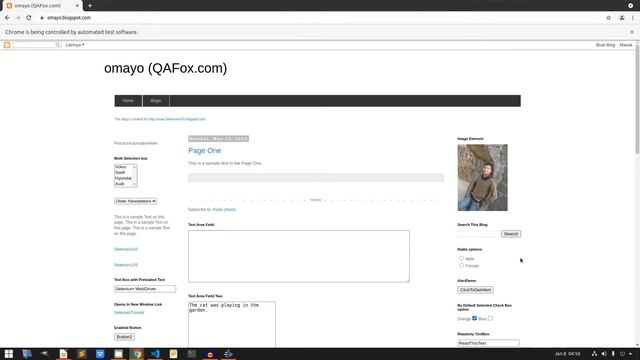The width and height of the screenshot is (640, 360).
Task: Check the Blue checkbox
Action: click(490, 318)
